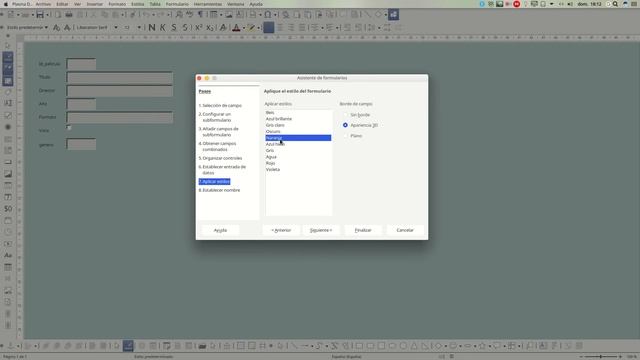Click the Print icon in toolbar
The image size is (640, 360).
coord(69,15)
